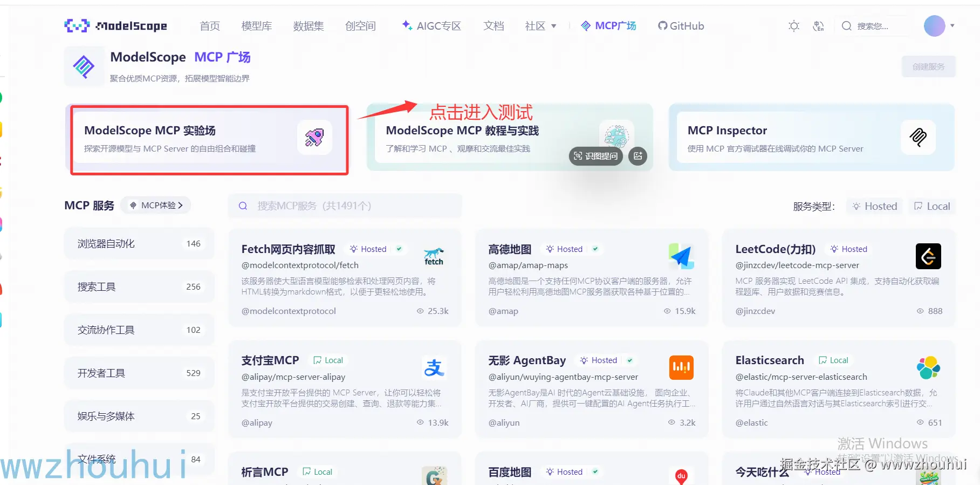Click the LeetCode logo icon

click(x=928, y=256)
